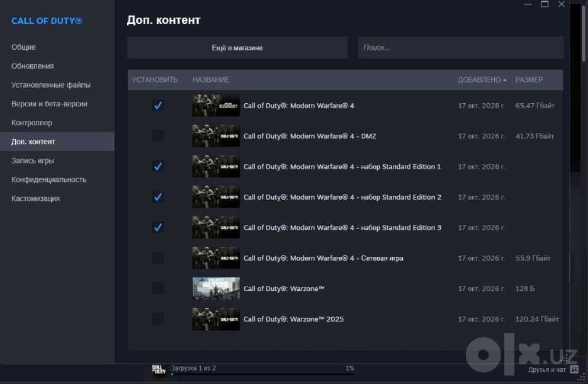The height and width of the screenshot is (384, 588).
Task: Click the 41,73 Гбайт size value
Action: tap(534, 136)
